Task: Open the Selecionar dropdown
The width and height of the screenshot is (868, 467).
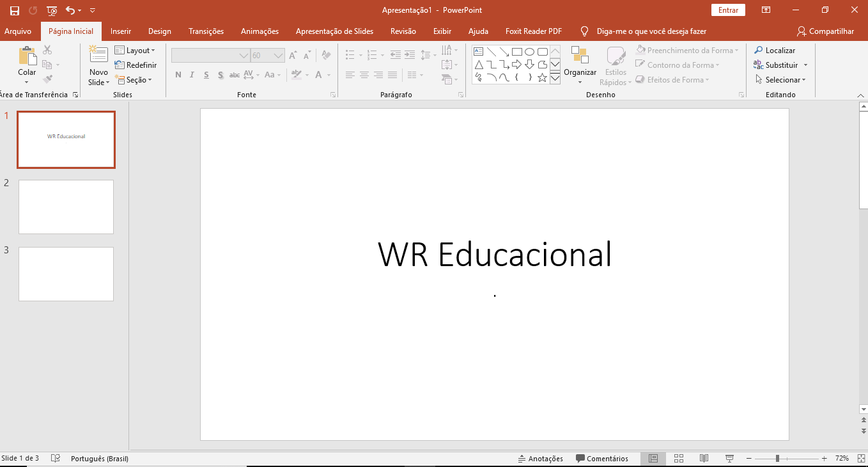Action: (x=780, y=80)
